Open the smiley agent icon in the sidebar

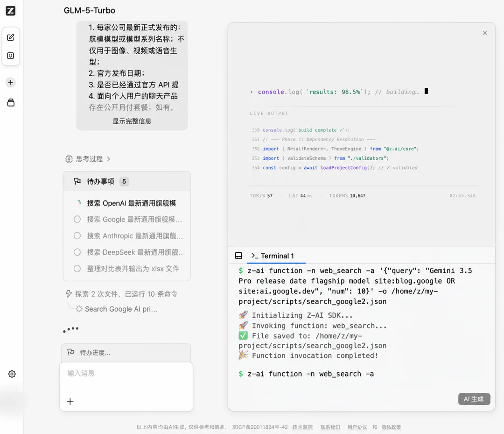[11, 56]
